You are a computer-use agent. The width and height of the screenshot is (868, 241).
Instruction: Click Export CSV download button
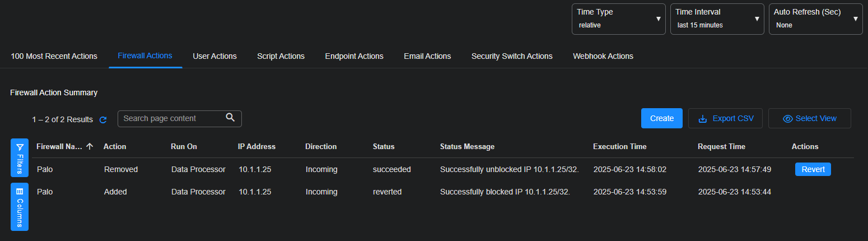tap(725, 118)
